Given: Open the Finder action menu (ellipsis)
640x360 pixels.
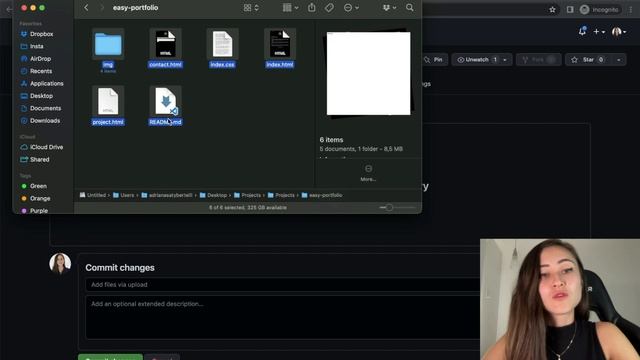Looking at the screenshot, I should click(351, 8).
